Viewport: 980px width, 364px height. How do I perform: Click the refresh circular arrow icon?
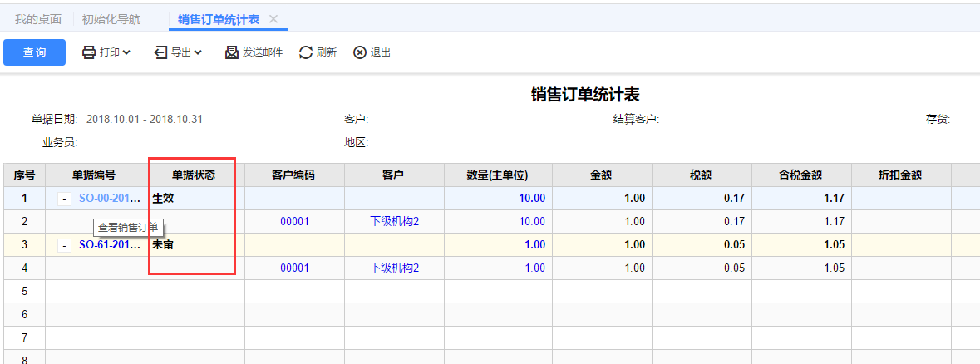coord(306,52)
